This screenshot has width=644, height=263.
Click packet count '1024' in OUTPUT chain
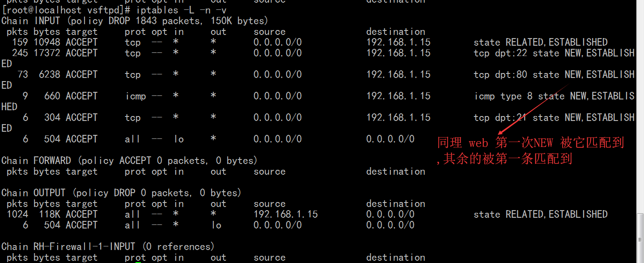pyautogui.click(x=17, y=214)
